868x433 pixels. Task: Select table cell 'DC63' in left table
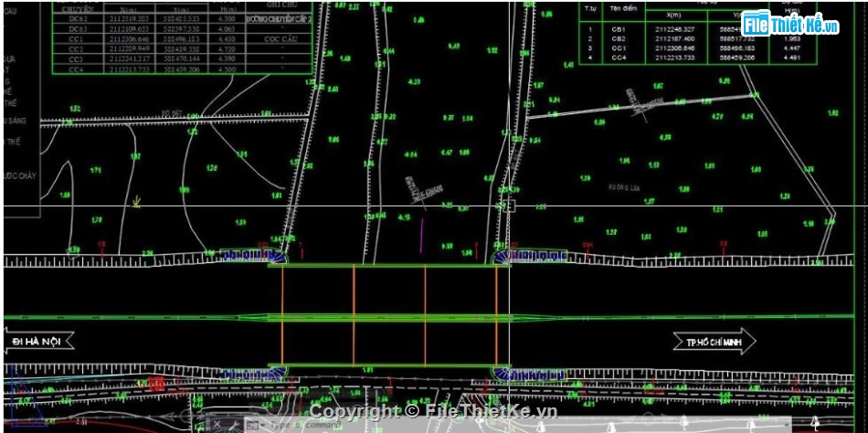click(x=77, y=28)
